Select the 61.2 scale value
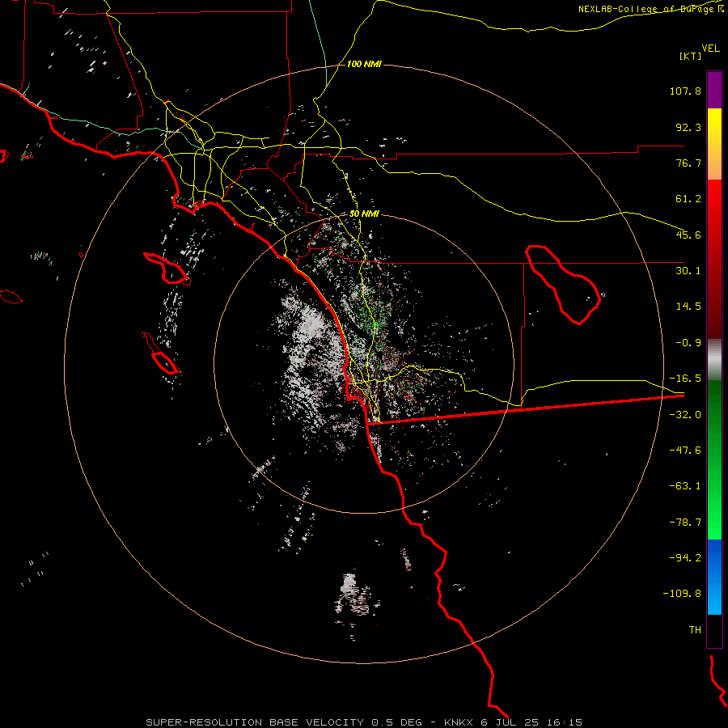Viewport: 728px width, 728px height. (688, 199)
